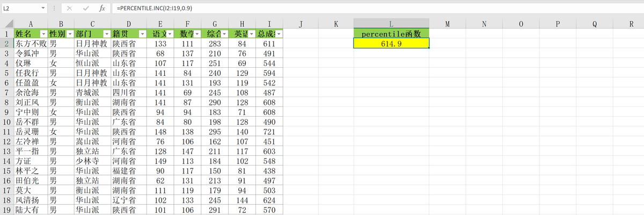The image size is (644, 215).
Task: Select column header L
Action: point(391,24)
